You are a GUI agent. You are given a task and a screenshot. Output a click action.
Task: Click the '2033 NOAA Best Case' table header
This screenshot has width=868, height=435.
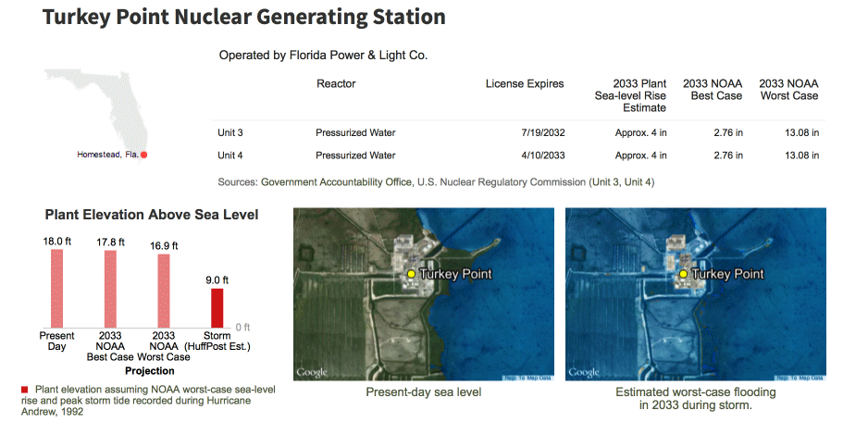pyautogui.click(x=713, y=90)
